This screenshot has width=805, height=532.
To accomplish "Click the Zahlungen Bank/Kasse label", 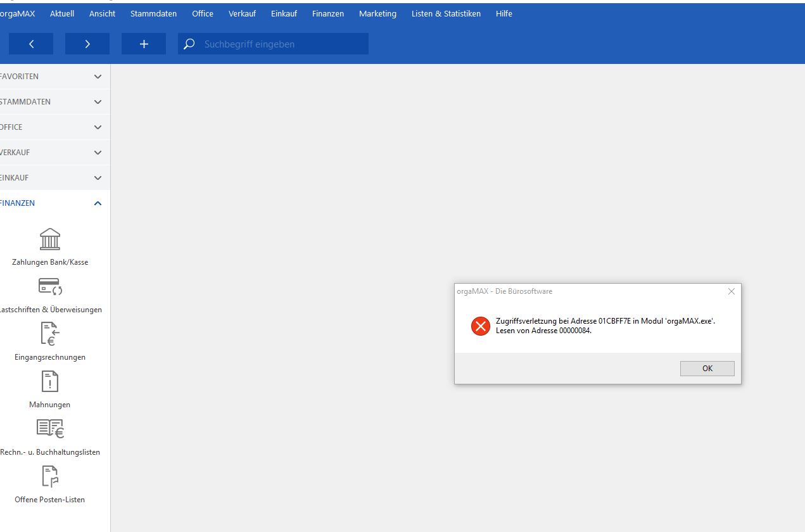I will click(50, 262).
